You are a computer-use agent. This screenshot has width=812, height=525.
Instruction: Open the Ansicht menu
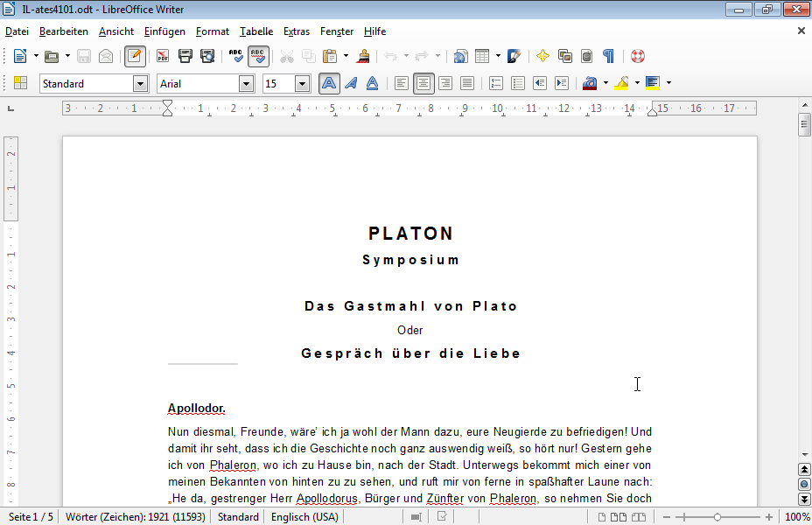[x=116, y=31]
